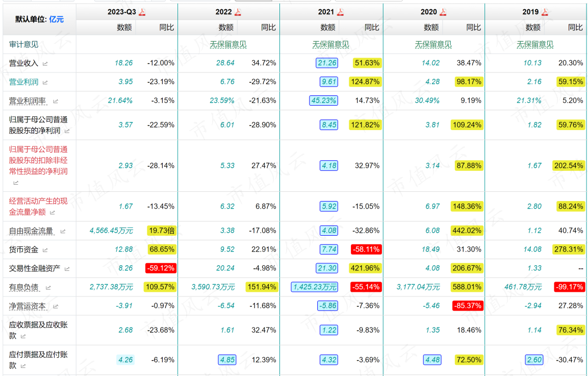The height and width of the screenshot is (376, 588).
Task: Open the 营业利润 row label link
Action: 23,82
